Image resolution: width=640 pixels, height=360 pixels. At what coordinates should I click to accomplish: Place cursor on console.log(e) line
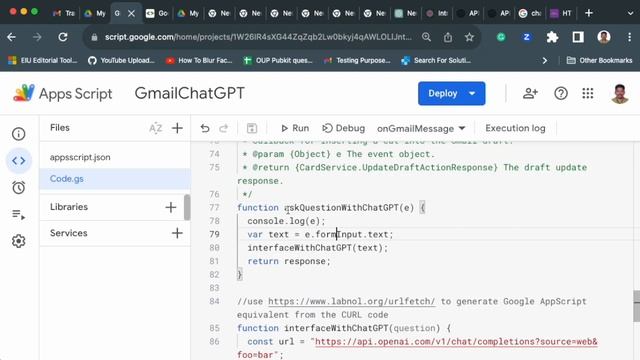[x=286, y=221]
